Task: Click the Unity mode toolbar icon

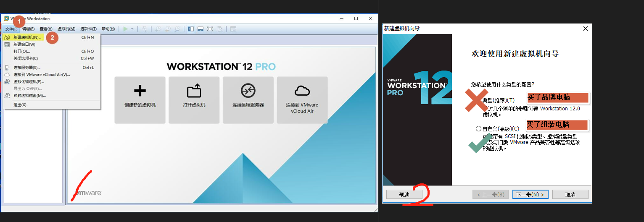Action: [219, 29]
